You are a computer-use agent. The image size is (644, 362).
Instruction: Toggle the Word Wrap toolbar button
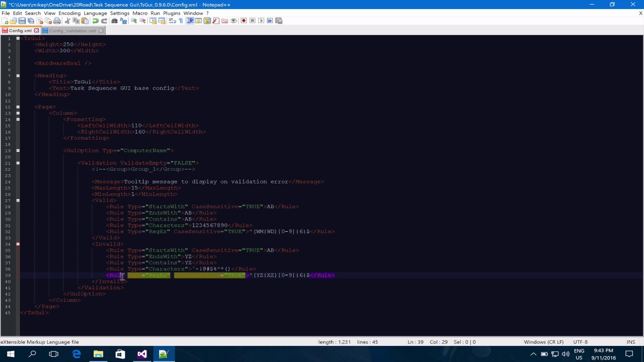click(x=172, y=21)
